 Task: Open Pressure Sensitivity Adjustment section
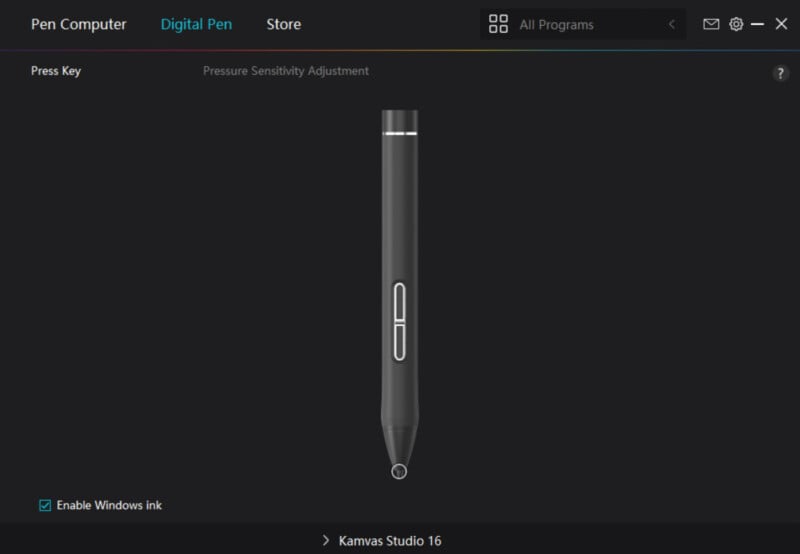[x=286, y=71]
